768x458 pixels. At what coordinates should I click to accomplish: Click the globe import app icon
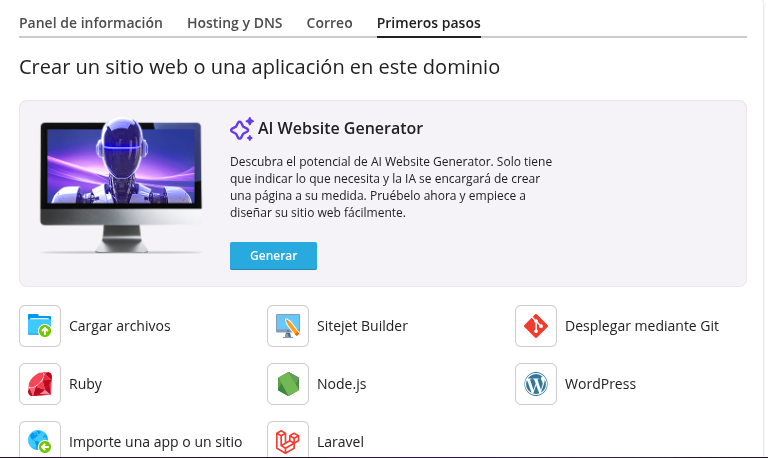[x=40, y=441]
